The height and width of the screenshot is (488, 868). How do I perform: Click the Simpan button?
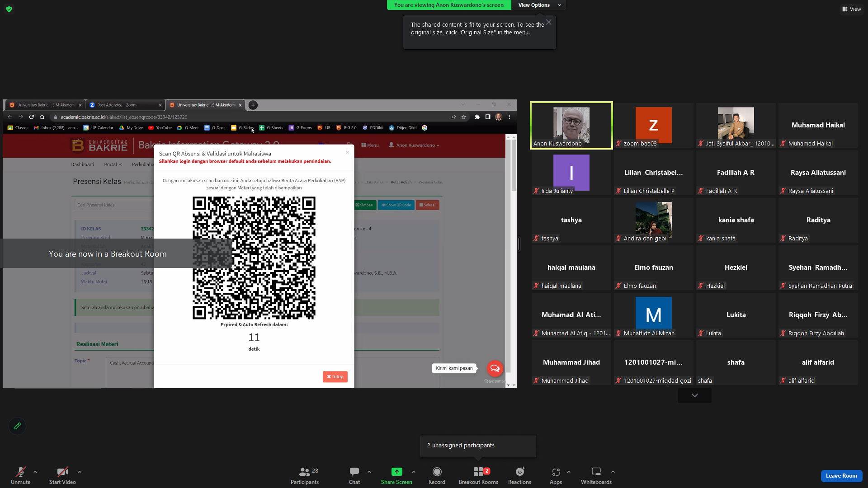tap(364, 205)
